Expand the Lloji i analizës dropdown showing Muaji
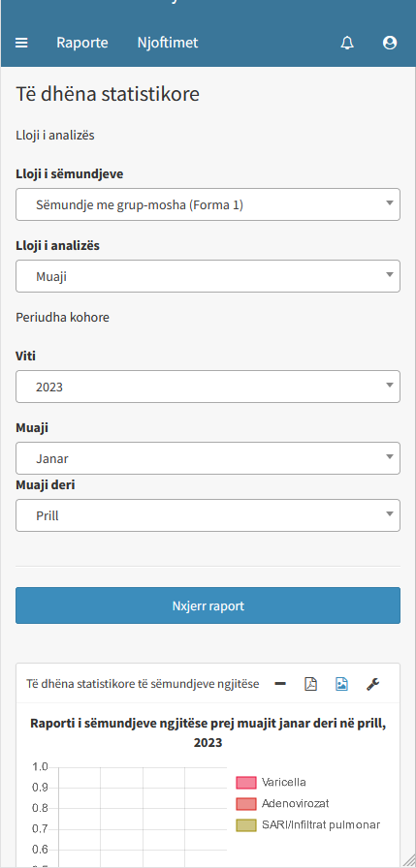 [x=208, y=276]
